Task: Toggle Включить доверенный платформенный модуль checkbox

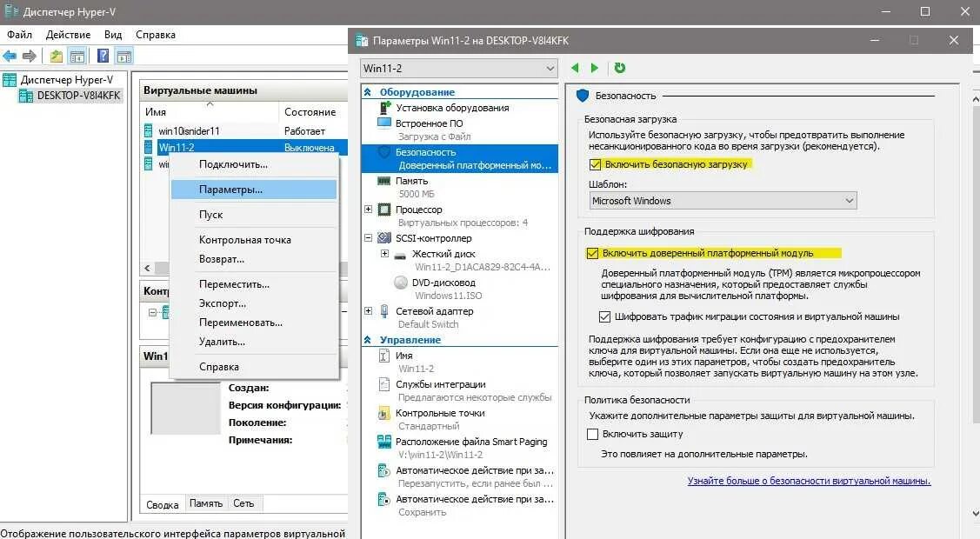Action: click(592, 253)
